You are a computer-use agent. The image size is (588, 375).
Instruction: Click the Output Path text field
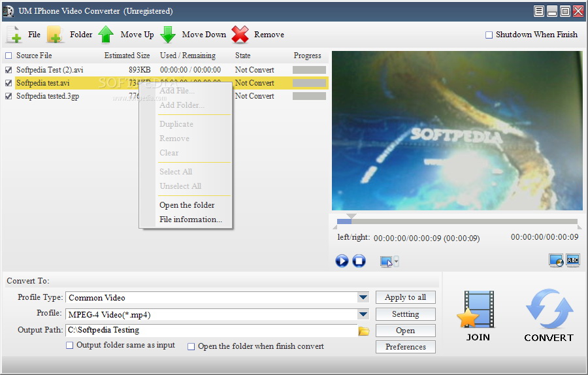tap(212, 331)
